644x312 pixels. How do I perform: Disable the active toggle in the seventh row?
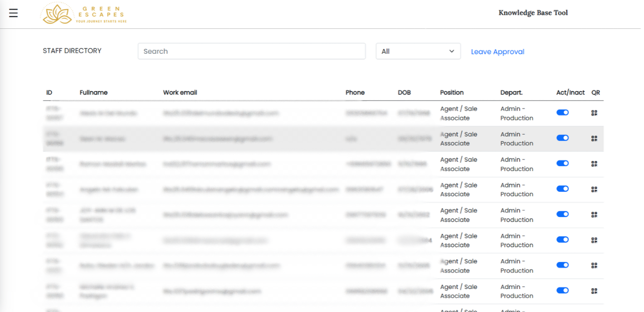point(562,265)
